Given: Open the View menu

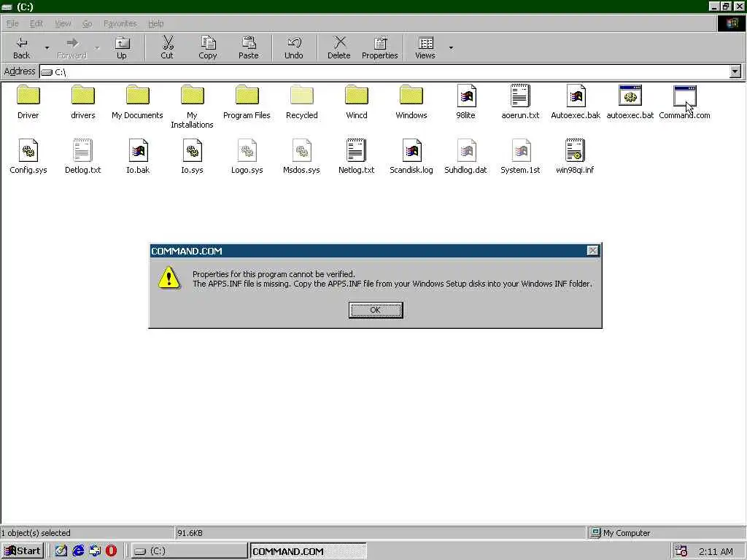Looking at the screenshot, I should coord(63,23).
